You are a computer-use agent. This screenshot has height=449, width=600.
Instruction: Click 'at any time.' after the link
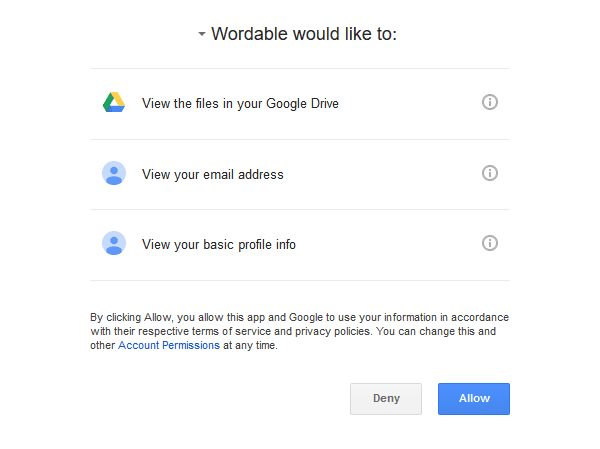click(x=250, y=346)
